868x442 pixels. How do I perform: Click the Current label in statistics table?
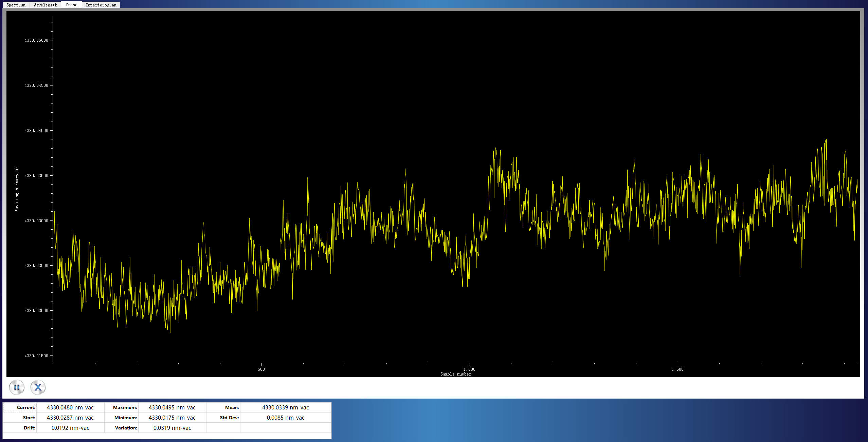pyautogui.click(x=26, y=407)
